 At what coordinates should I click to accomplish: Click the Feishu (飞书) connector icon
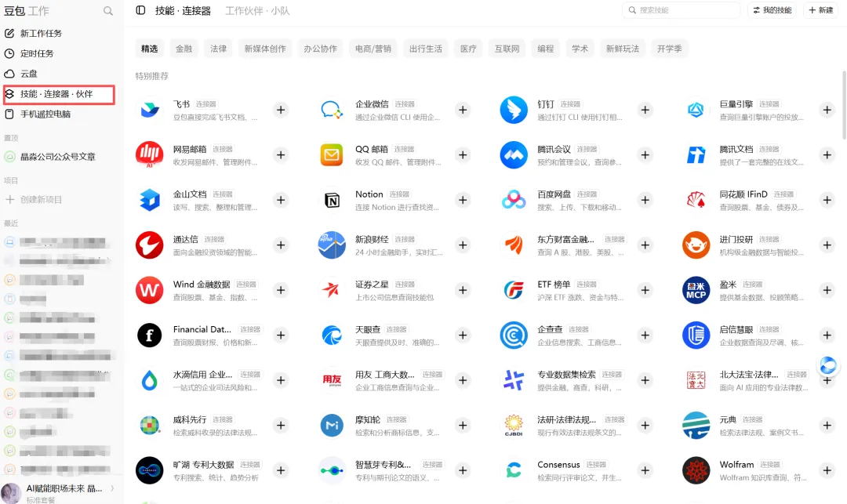[x=150, y=110]
